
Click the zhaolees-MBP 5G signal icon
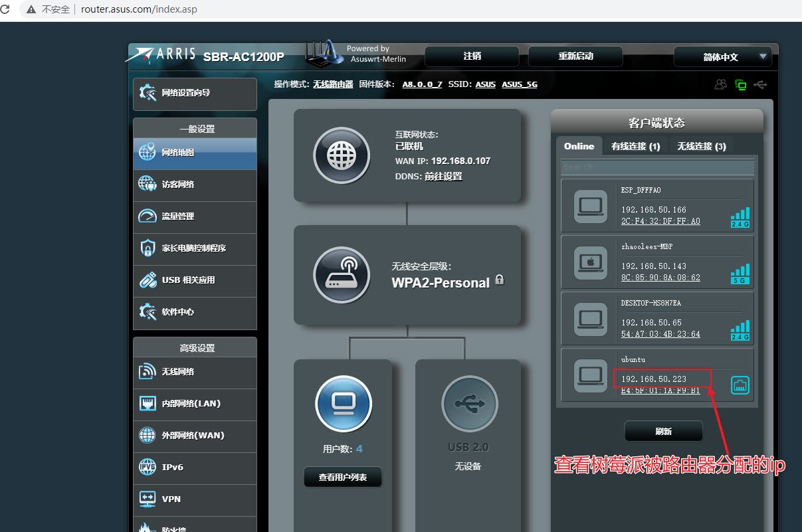pyautogui.click(x=740, y=274)
